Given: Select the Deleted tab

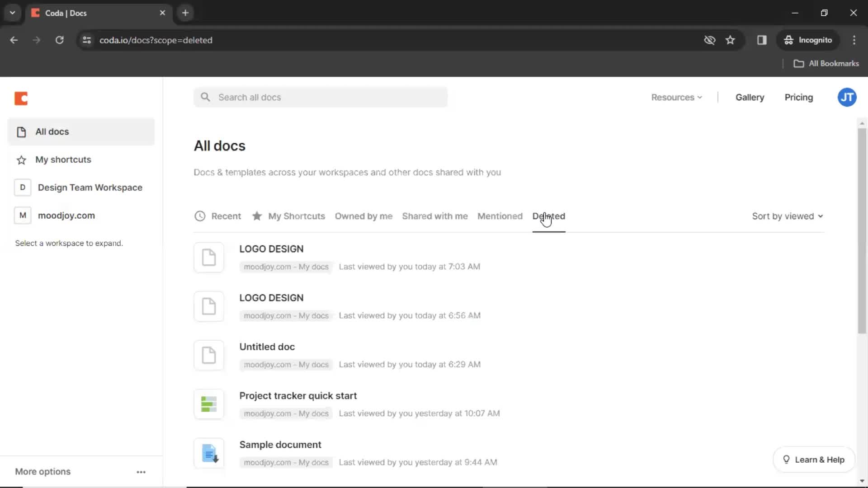Looking at the screenshot, I should pos(548,216).
